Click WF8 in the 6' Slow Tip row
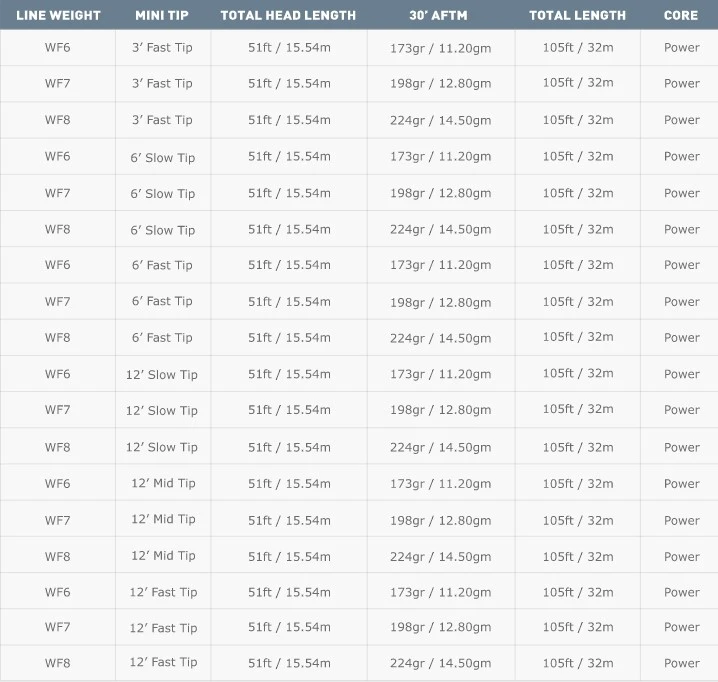The height and width of the screenshot is (682, 718). 58,229
